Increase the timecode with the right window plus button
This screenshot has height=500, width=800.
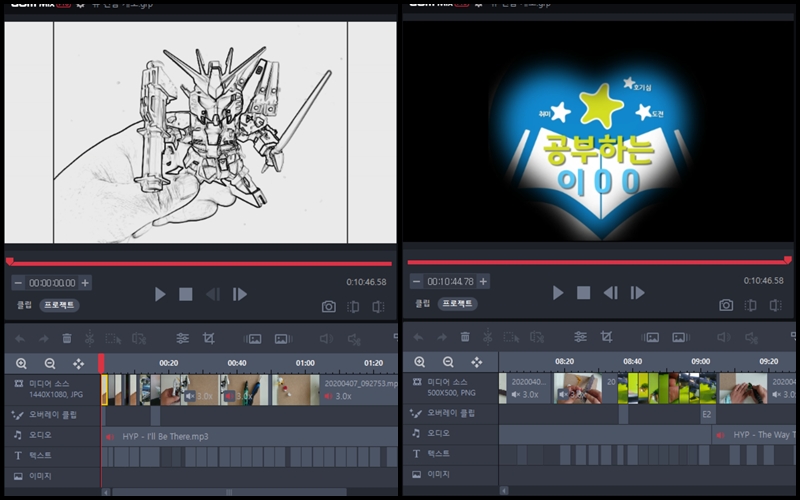pos(483,281)
